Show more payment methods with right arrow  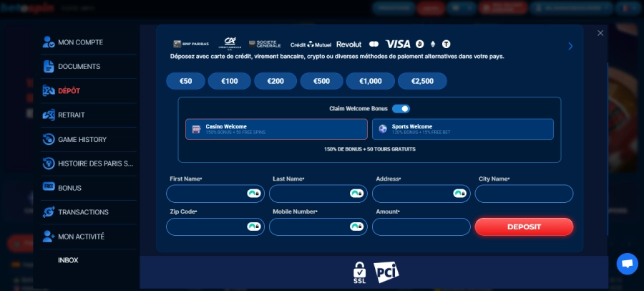coord(570,46)
